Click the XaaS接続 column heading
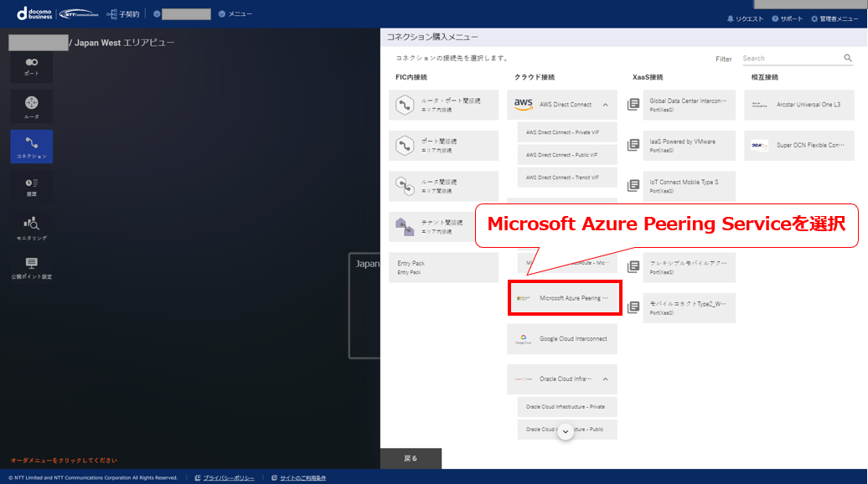Image resolution: width=868 pixels, height=484 pixels. (x=648, y=77)
